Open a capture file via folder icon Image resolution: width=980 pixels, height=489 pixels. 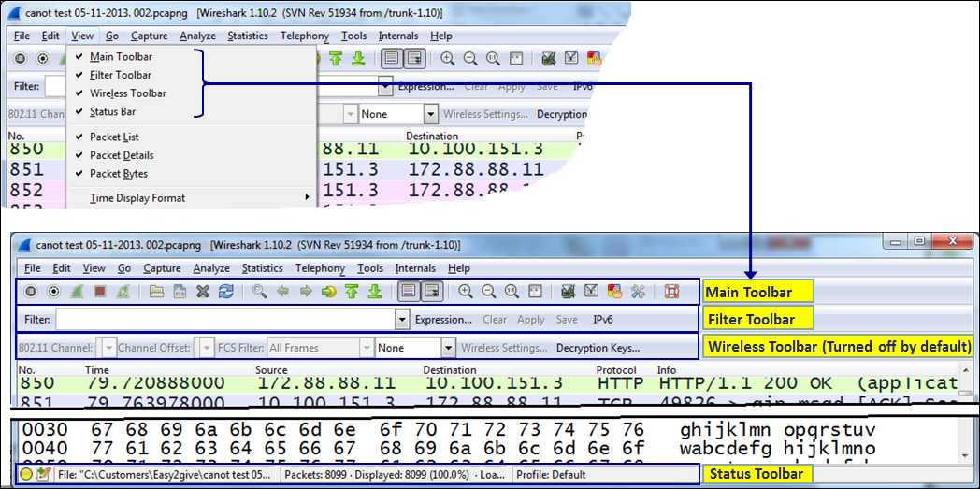click(155, 291)
